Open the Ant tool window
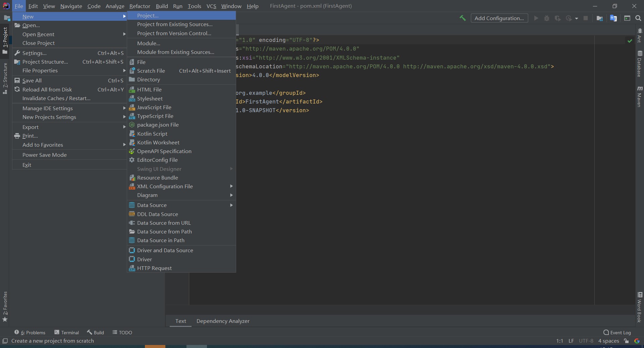This screenshot has width=644, height=348. [x=640, y=36]
